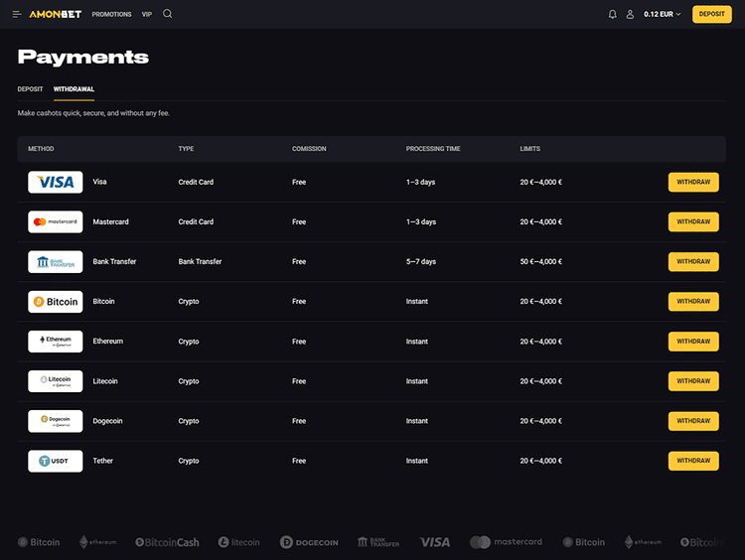Click the first Bitcoin logo in footer
This screenshot has height=560, width=745.
click(x=39, y=542)
